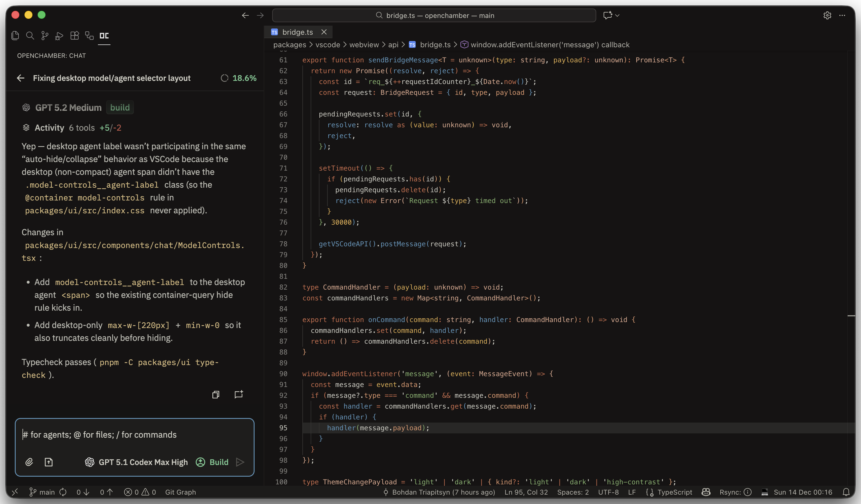Open Source Control branch icon

click(45, 36)
